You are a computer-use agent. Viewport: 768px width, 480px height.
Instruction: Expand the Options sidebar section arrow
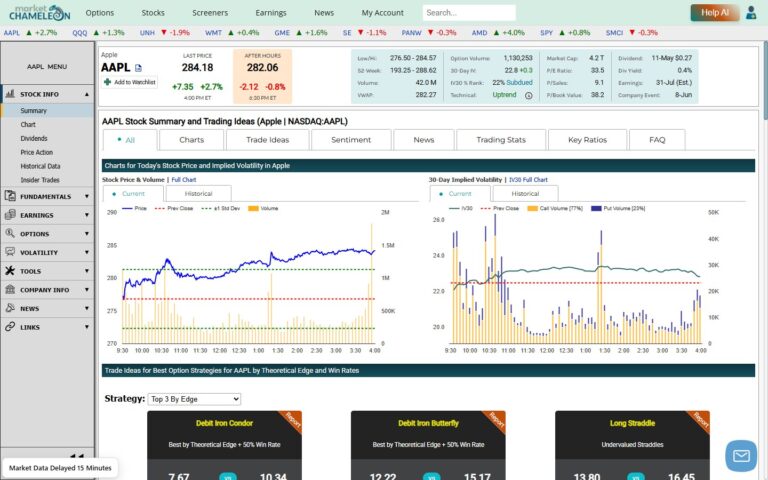coord(87,234)
